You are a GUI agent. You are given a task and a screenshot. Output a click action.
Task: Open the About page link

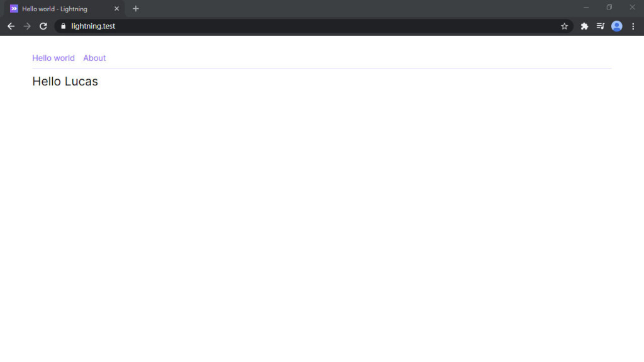tap(94, 58)
